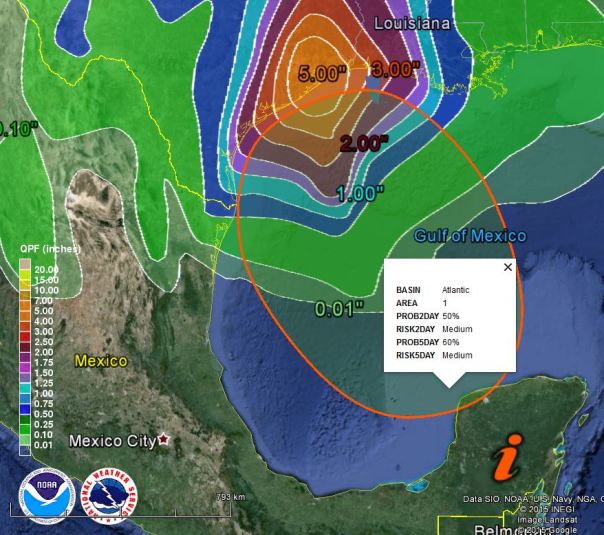Close the Atlantic basin info popup
Viewport: 604px width, 535px height.
508,267
